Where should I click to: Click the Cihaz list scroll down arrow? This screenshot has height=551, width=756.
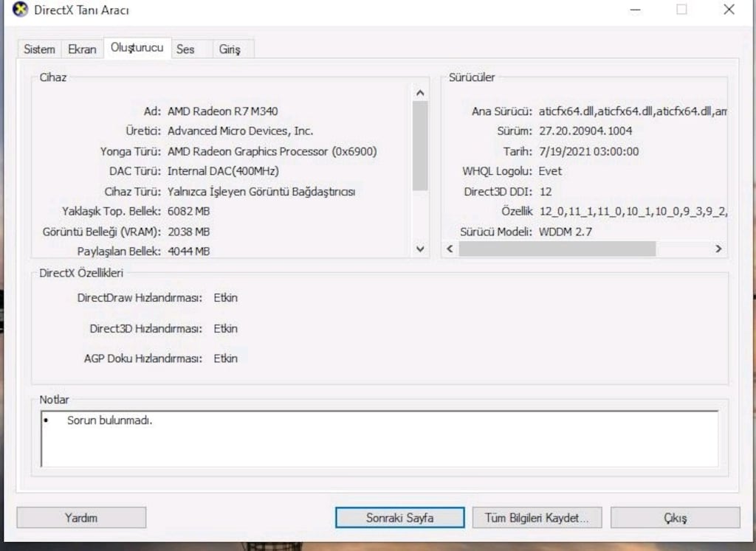(420, 249)
